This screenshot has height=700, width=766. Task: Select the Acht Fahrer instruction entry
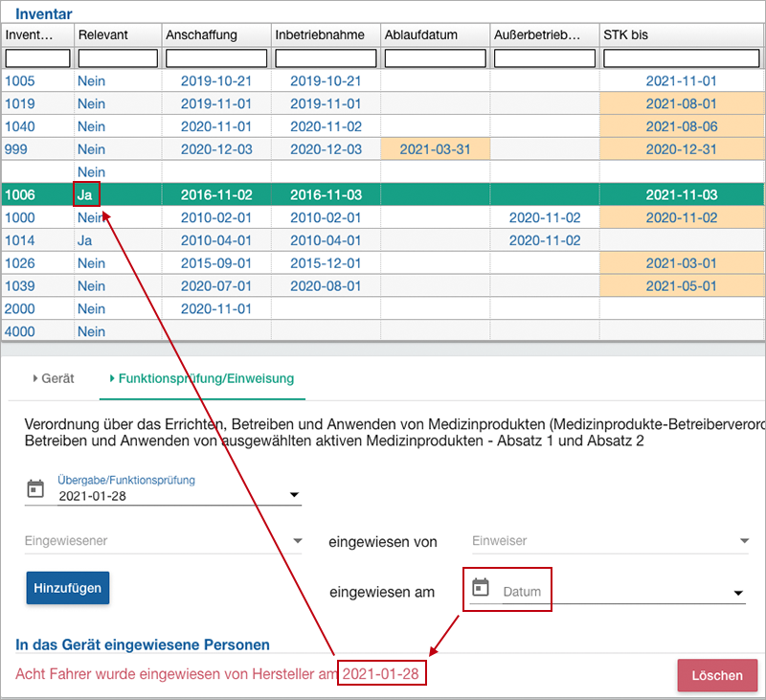[x=217, y=673]
